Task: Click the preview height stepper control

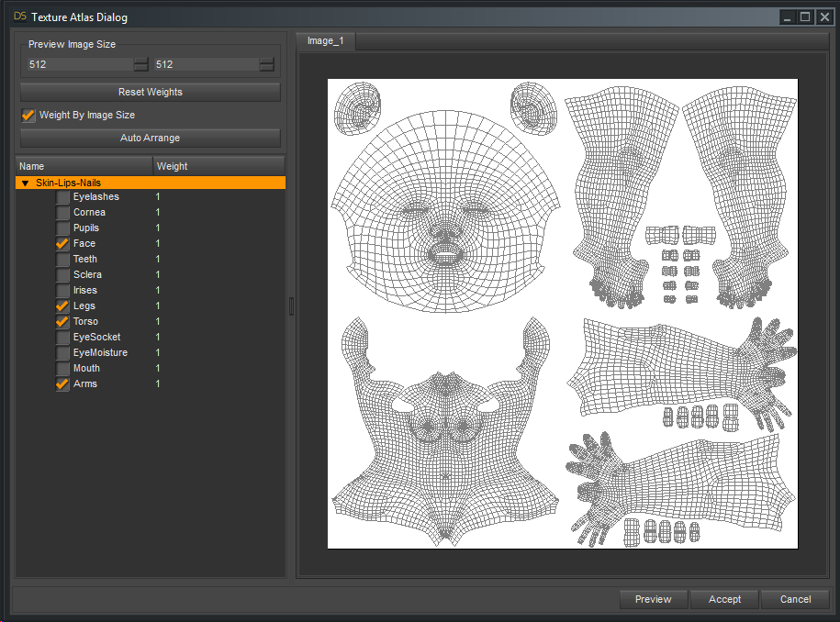Action: tap(267, 64)
